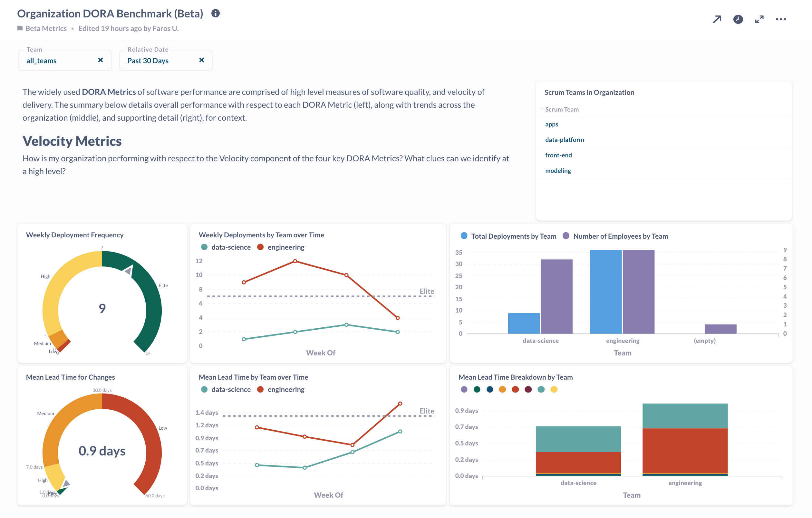The height and width of the screenshot is (518, 812).
Task: Sort by the Scrum Team column header
Action: [561, 109]
